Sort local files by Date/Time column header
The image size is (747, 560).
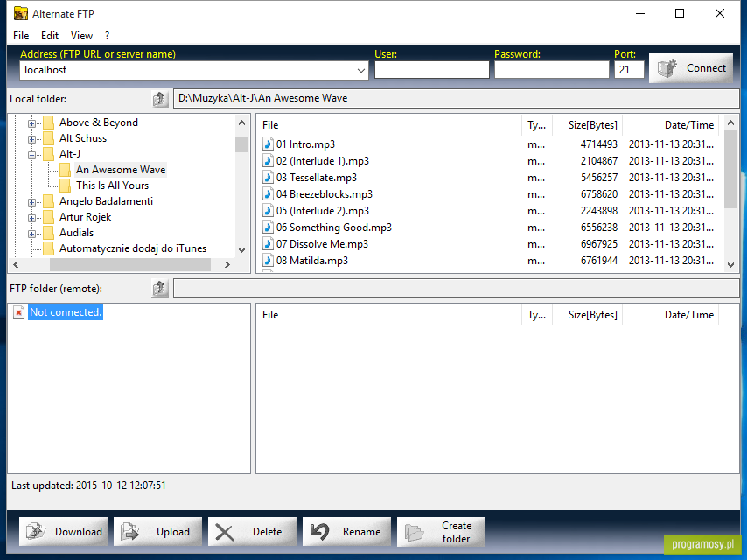tap(671, 125)
